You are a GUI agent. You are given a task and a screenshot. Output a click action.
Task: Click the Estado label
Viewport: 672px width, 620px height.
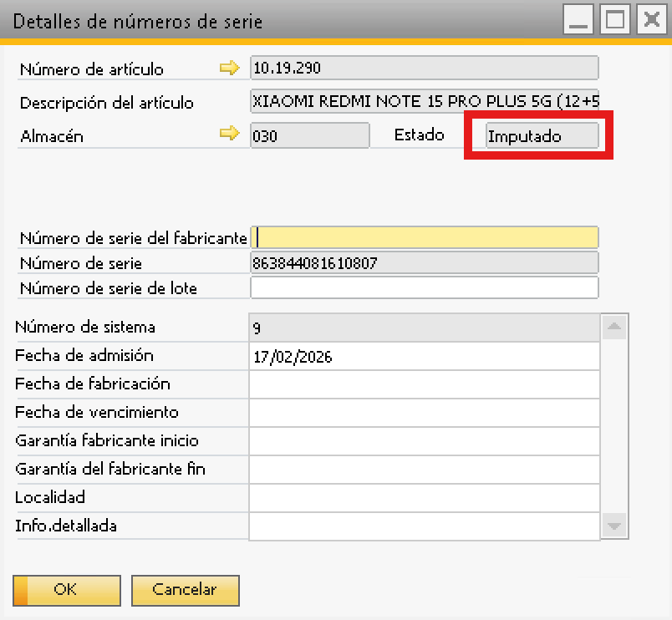pos(419,135)
